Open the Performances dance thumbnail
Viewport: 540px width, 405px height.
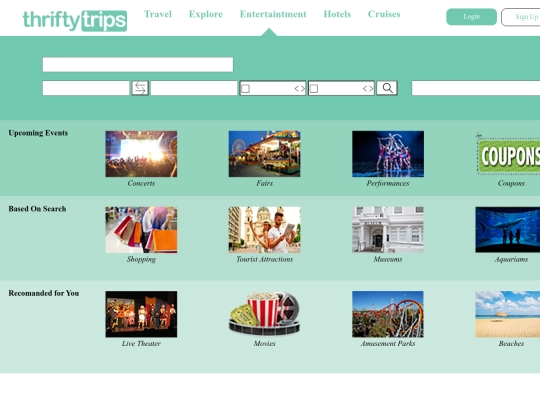click(x=388, y=154)
